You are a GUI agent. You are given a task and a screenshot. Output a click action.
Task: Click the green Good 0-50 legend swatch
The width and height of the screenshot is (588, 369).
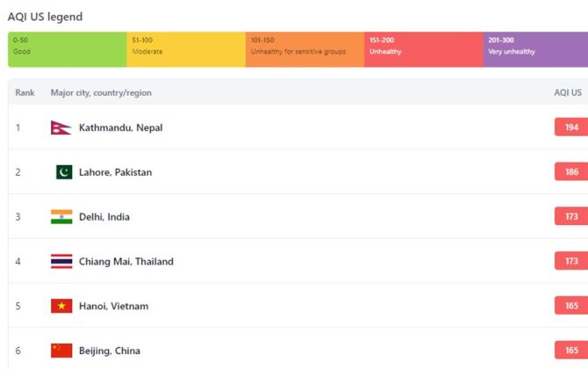(67, 50)
